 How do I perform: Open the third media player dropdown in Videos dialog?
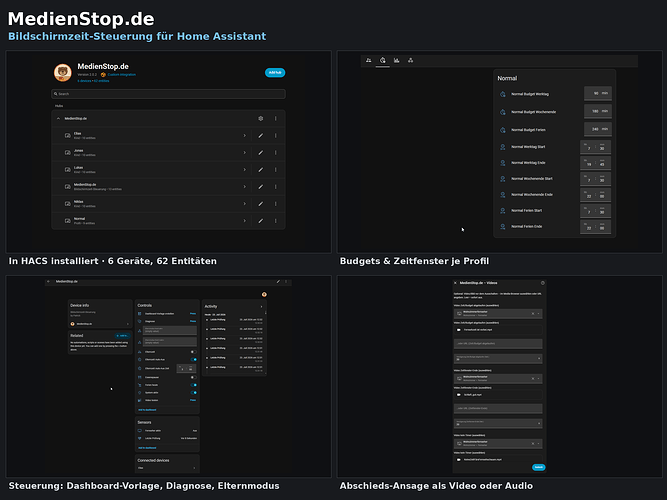(x=498, y=443)
